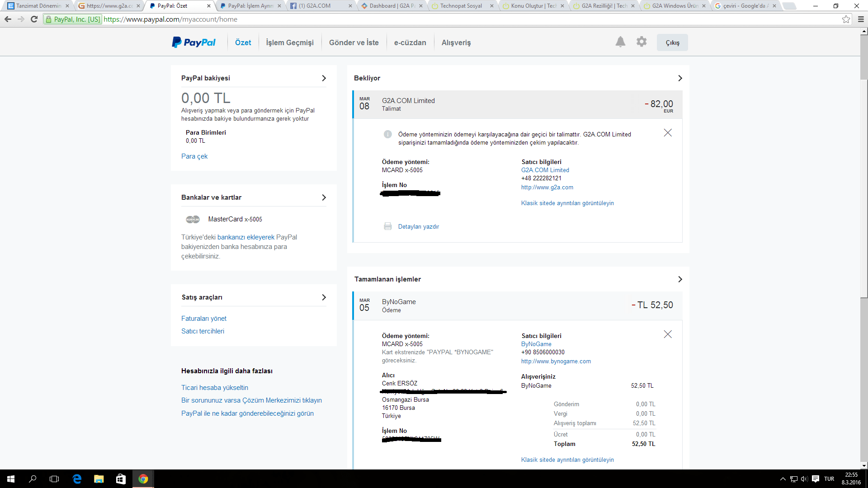This screenshot has width=868, height=488.
Task: Expand Bekliyor pending section arrow
Action: pos(680,78)
